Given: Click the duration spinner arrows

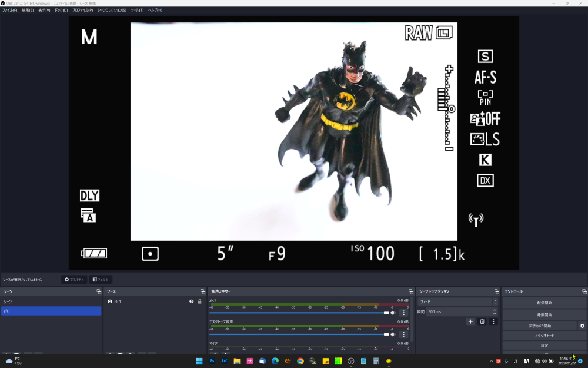Looking at the screenshot, I should 495,311.
